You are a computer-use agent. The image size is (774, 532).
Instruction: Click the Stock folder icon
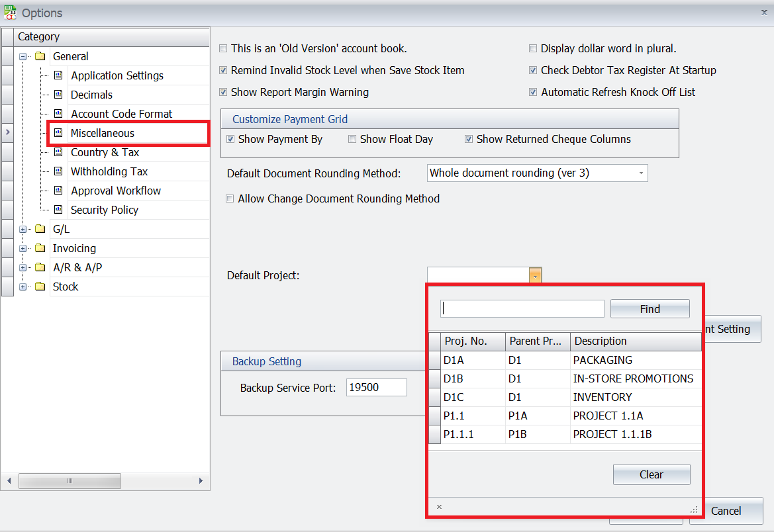[x=40, y=287]
